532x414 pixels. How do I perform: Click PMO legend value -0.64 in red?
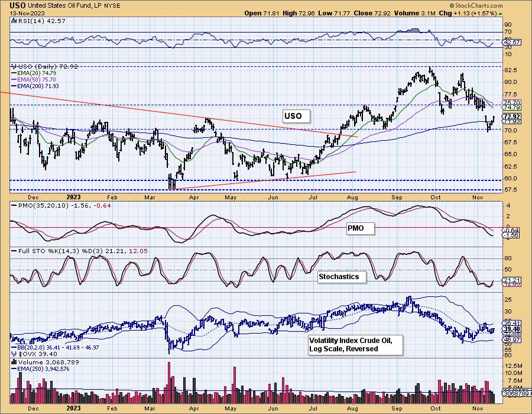(x=103, y=205)
